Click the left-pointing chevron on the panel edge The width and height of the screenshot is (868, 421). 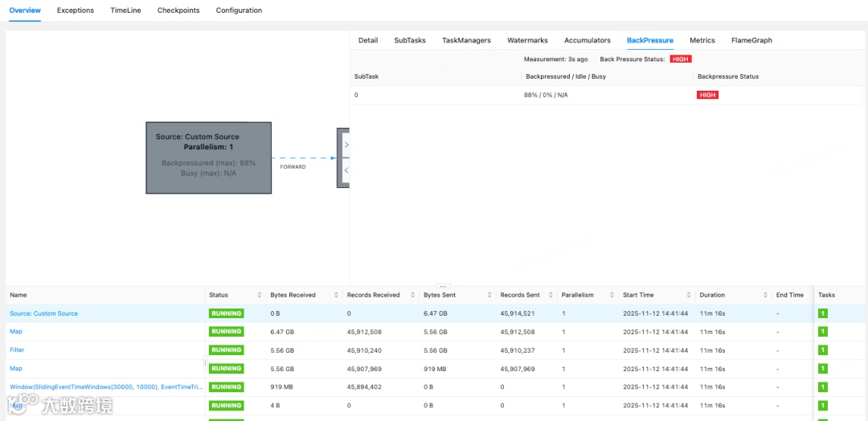pyautogui.click(x=346, y=170)
